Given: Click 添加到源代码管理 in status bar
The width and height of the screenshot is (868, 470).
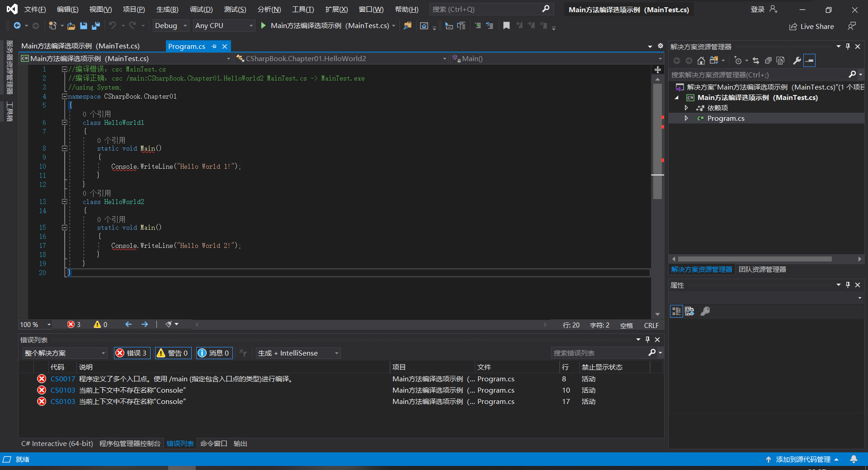Looking at the screenshot, I should click(803, 459).
